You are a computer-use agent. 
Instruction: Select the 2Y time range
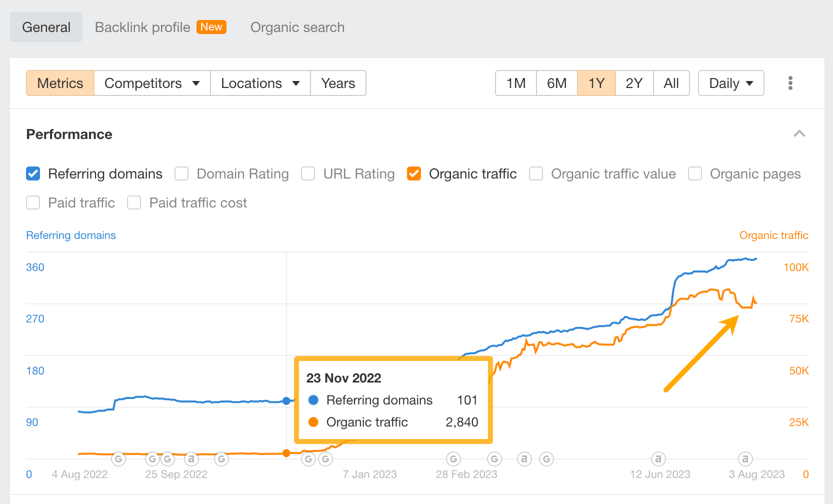coord(633,83)
